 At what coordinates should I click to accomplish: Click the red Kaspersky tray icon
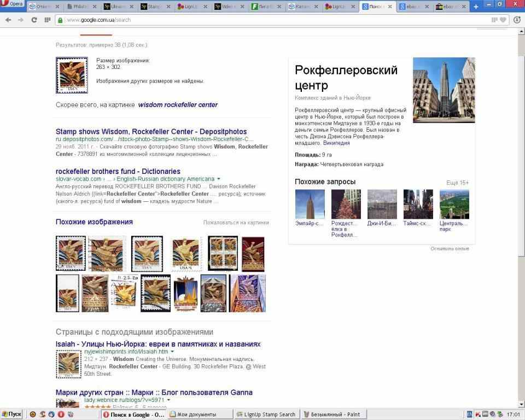(478, 415)
